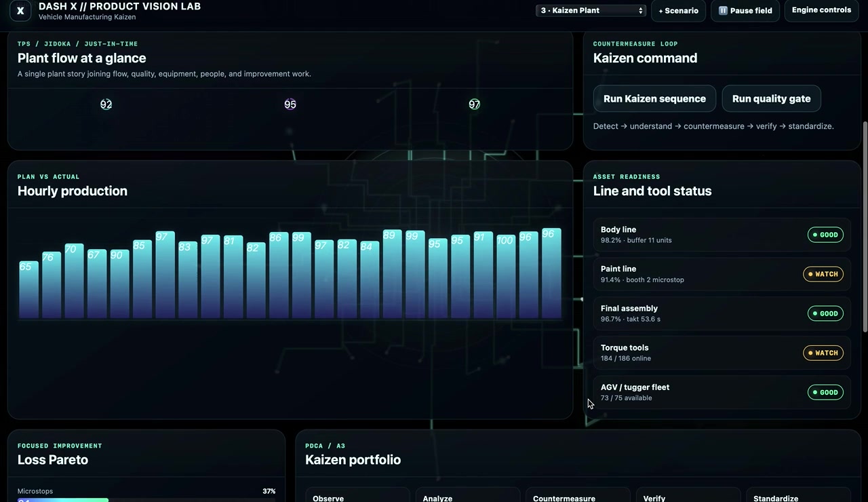Screen dimensions: 868x502
Task: Click Body line GOOD status badge
Action: point(825,235)
